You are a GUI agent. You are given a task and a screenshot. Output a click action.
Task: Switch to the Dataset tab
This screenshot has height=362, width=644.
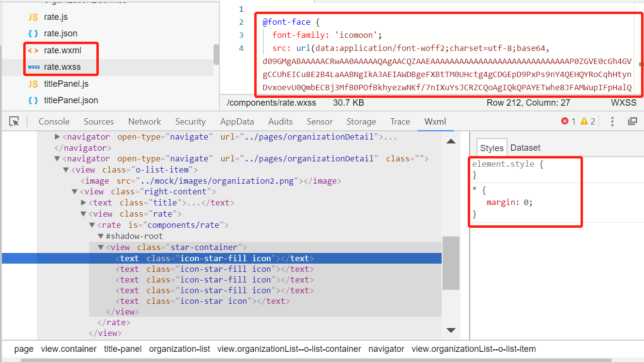(525, 147)
